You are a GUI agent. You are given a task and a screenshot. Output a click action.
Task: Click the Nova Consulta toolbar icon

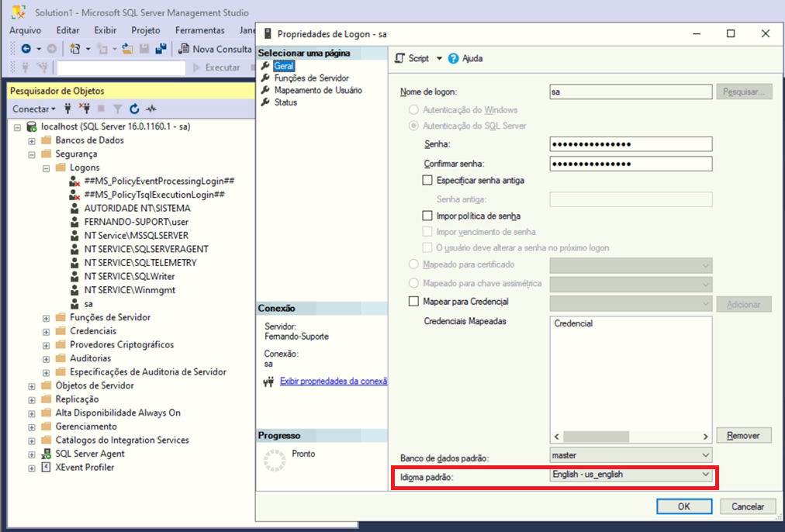(185, 49)
